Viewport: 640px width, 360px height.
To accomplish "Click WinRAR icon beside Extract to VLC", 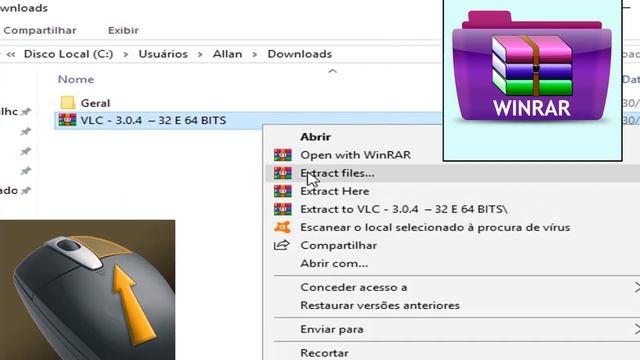I will pyautogui.click(x=282, y=209).
